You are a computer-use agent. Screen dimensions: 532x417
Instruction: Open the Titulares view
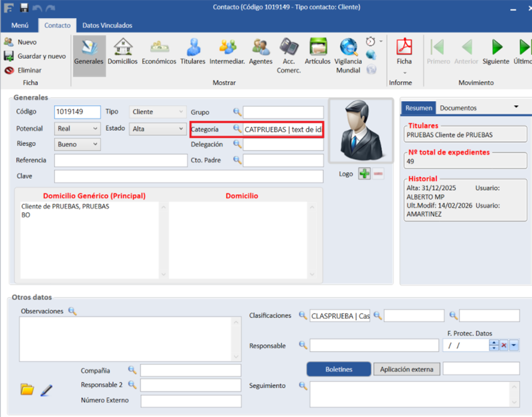193,52
